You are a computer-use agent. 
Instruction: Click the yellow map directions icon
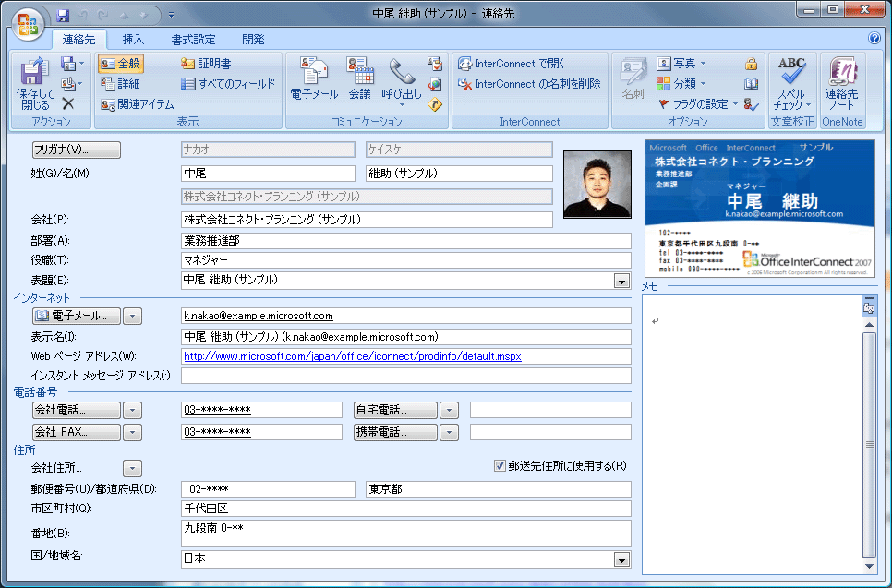click(435, 104)
